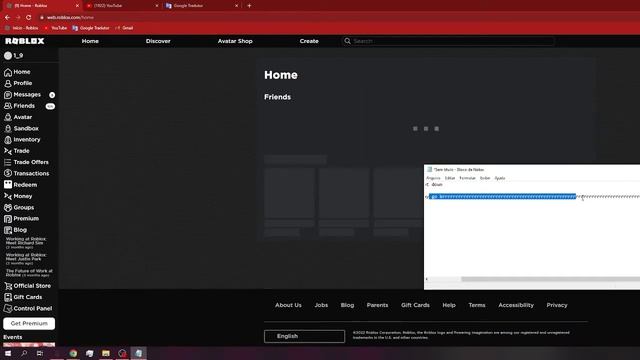
Task: Open Parents footer link
Action: (377, 305)
